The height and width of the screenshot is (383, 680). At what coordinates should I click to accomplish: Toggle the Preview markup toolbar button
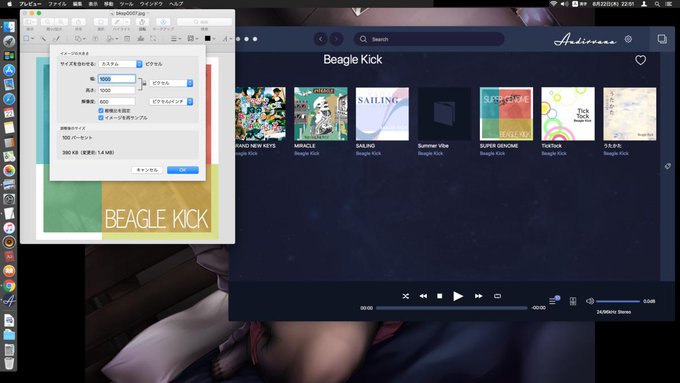pos(163,22)
